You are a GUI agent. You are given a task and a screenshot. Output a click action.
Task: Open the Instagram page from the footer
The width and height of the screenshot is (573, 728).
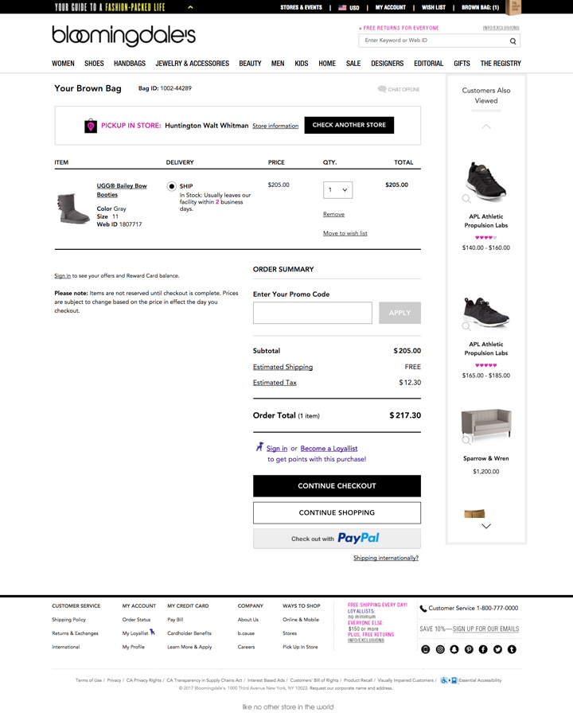tap(440, 649)
